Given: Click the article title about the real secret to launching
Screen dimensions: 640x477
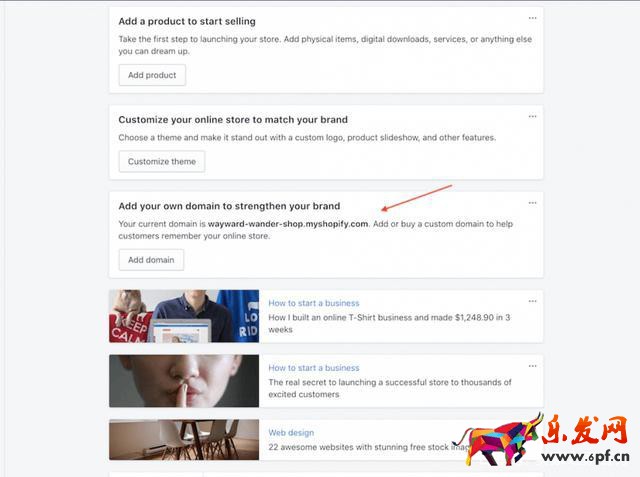Looking at the screenshot, I should tap(390, 388).
